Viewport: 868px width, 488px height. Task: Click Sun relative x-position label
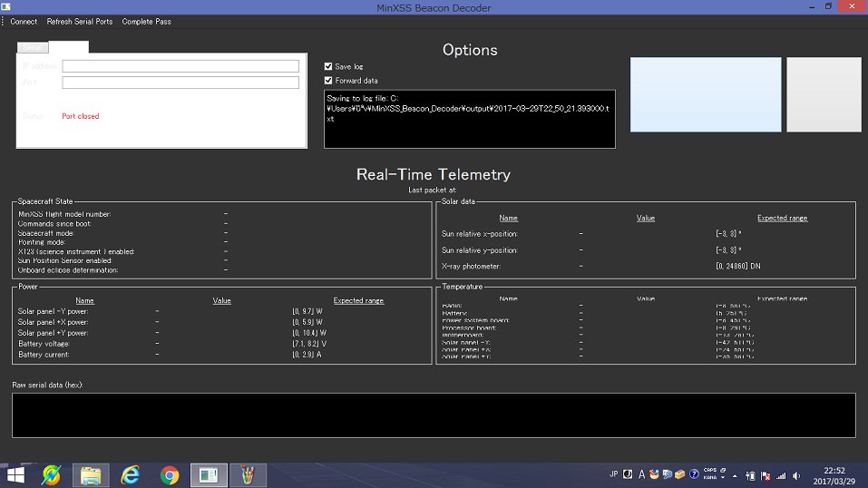[x=480, y=234]
